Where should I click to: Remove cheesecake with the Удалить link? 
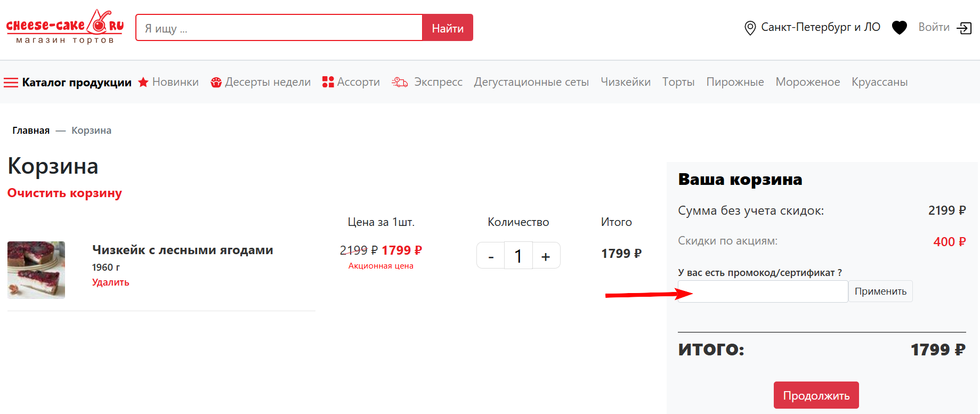click(110, 282)
